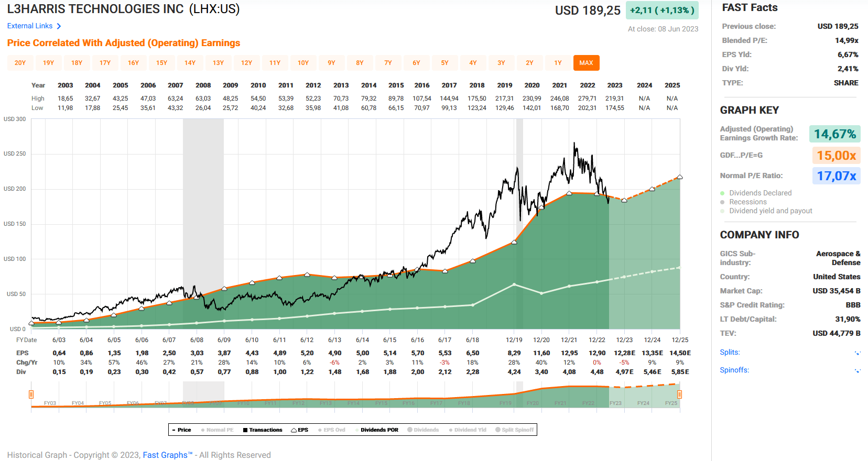
Task: Open the Splits link
Action: tap(730, 353)
